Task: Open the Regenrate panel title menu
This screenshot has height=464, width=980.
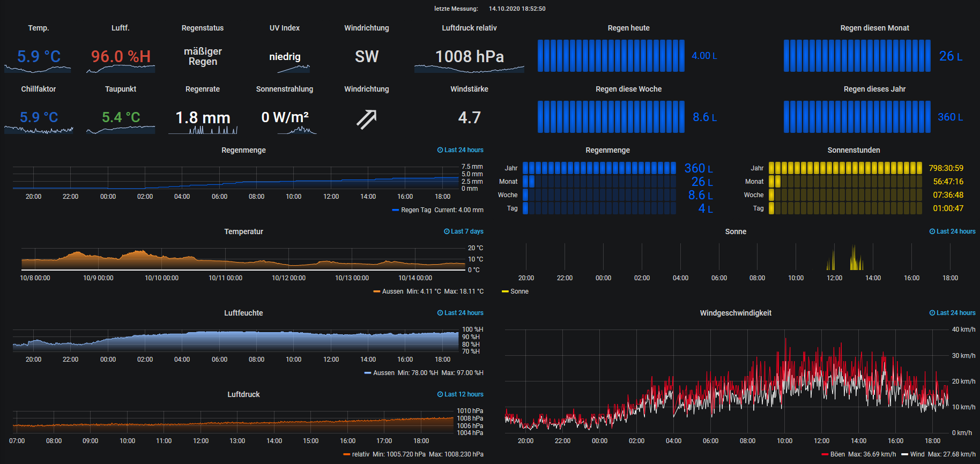Action: pos(203,89)
